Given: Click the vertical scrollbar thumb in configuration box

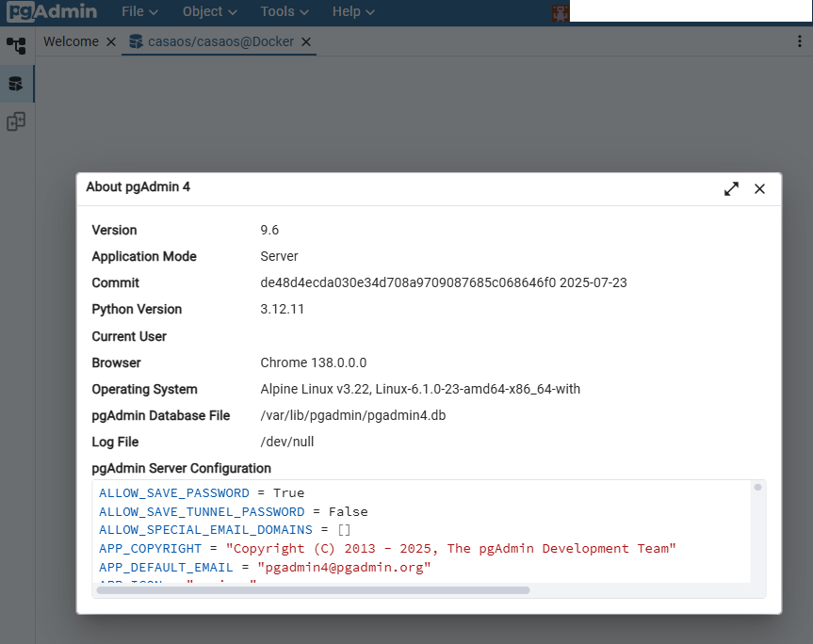Looking at the screenshot, I should (757, 487).
